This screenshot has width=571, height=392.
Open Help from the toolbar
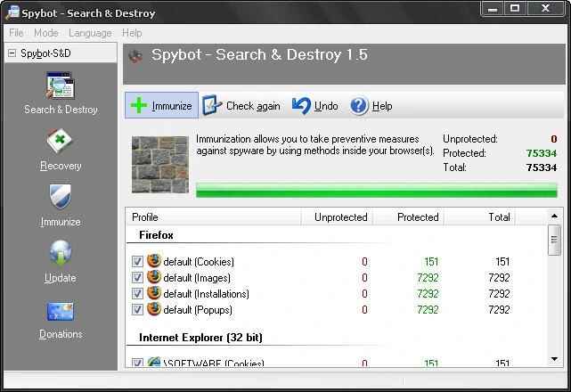[x=371, y=106]
